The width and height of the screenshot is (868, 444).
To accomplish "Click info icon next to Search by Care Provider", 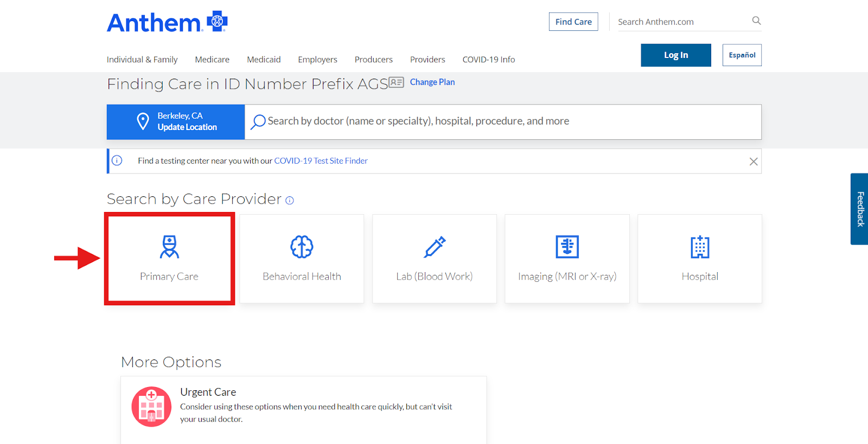I will click(x=290, y=200).
